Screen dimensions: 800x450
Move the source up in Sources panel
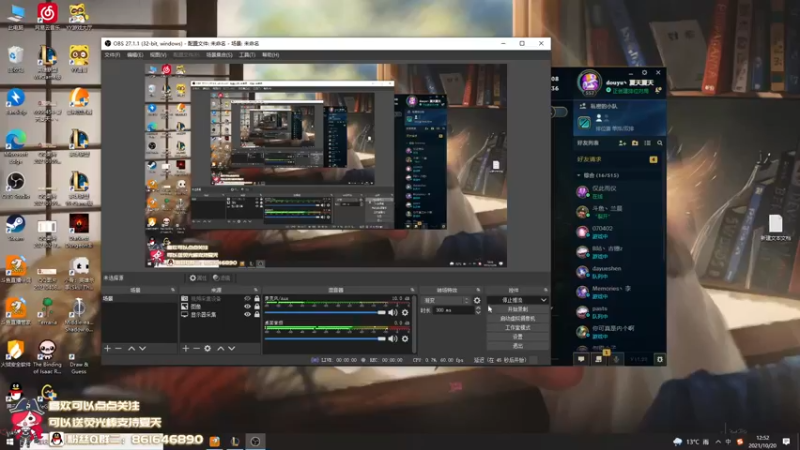tap(220, 348)
